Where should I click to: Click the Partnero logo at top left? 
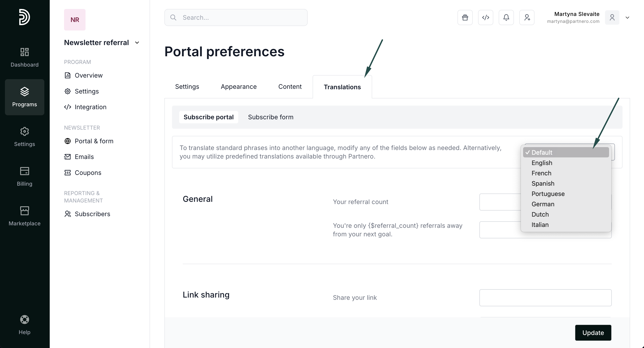24,17
